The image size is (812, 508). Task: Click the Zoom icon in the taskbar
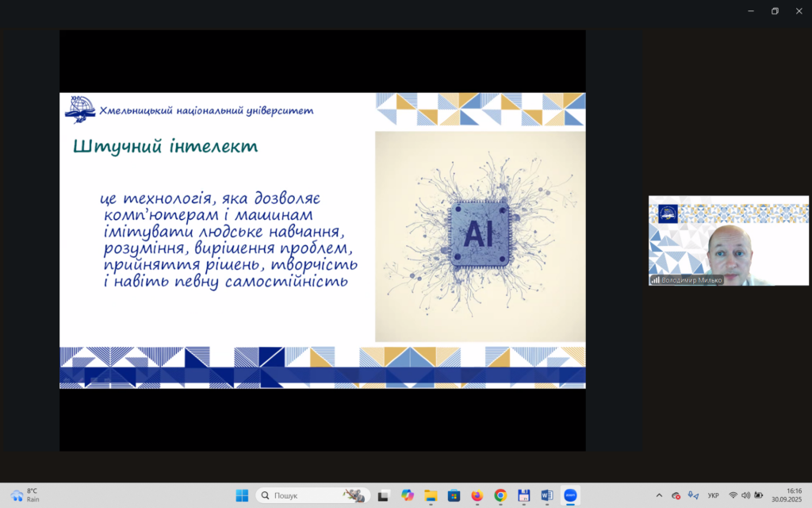pyautogui.click(x=570, y=495)
